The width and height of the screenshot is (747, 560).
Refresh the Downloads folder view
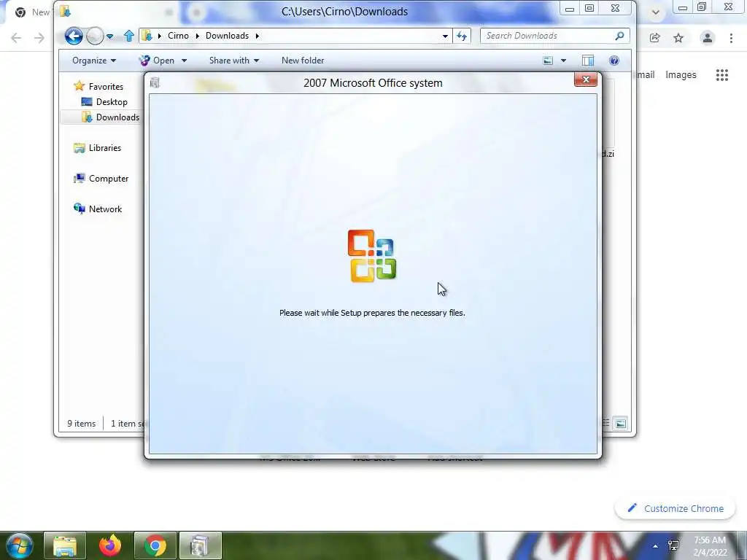[462, 36]
